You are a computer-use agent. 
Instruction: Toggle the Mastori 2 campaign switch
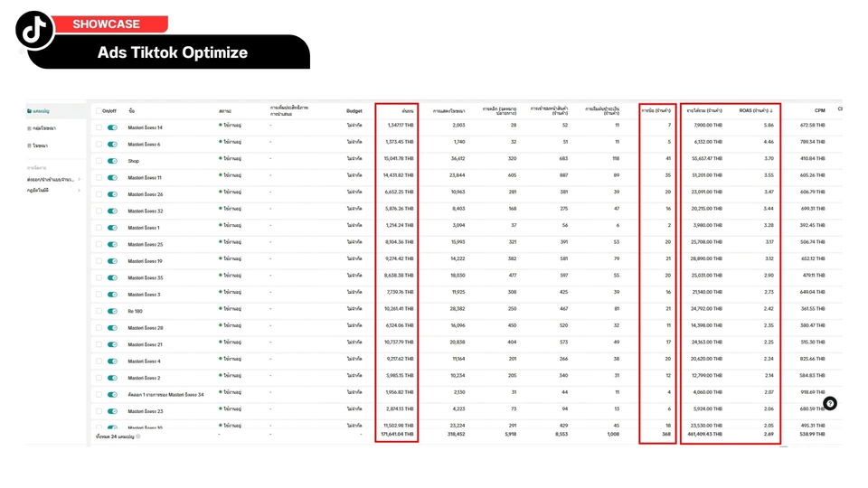112,378
